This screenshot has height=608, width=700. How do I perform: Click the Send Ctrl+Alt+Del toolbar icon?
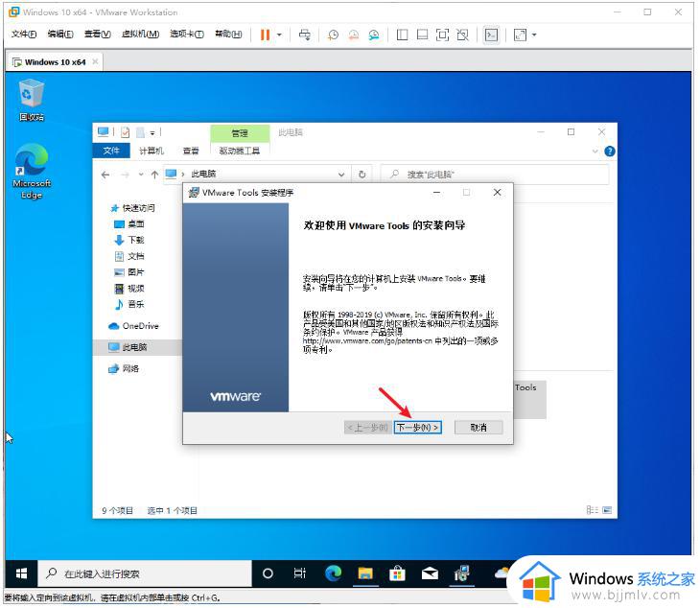tap(305, 35)
